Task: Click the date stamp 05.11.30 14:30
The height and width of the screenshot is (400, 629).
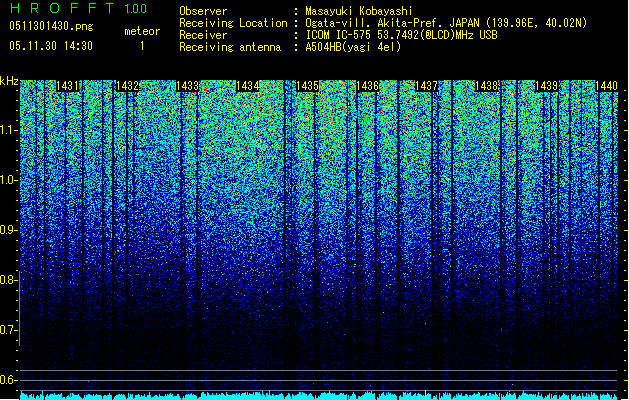Action: [51, 46]
